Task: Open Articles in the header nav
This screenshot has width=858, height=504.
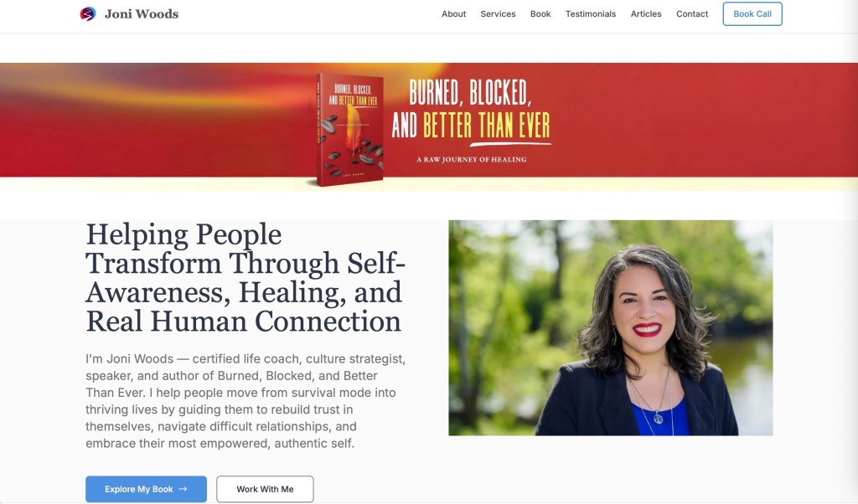Action: pyautogui.click(x=646, y=13)
